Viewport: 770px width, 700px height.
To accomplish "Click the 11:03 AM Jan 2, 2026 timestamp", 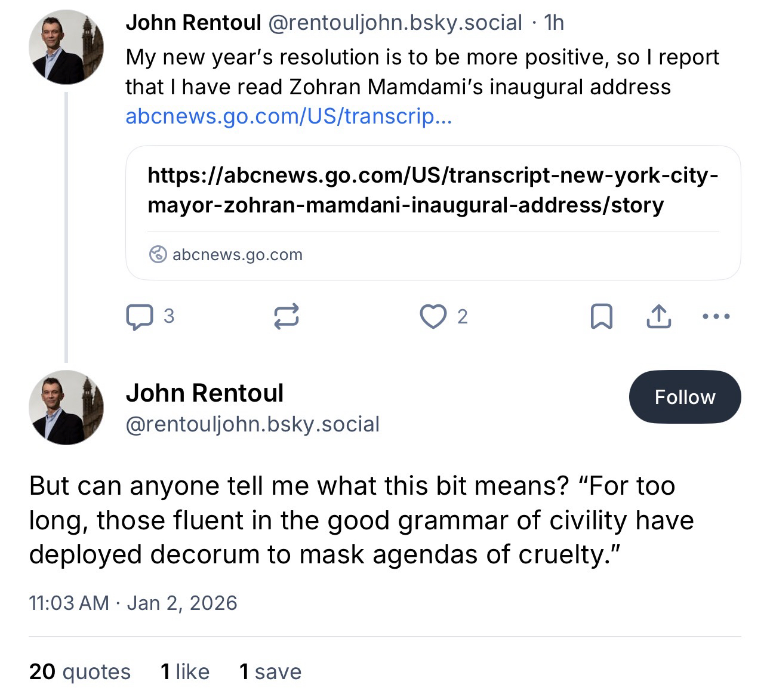I will click(133, 603).
